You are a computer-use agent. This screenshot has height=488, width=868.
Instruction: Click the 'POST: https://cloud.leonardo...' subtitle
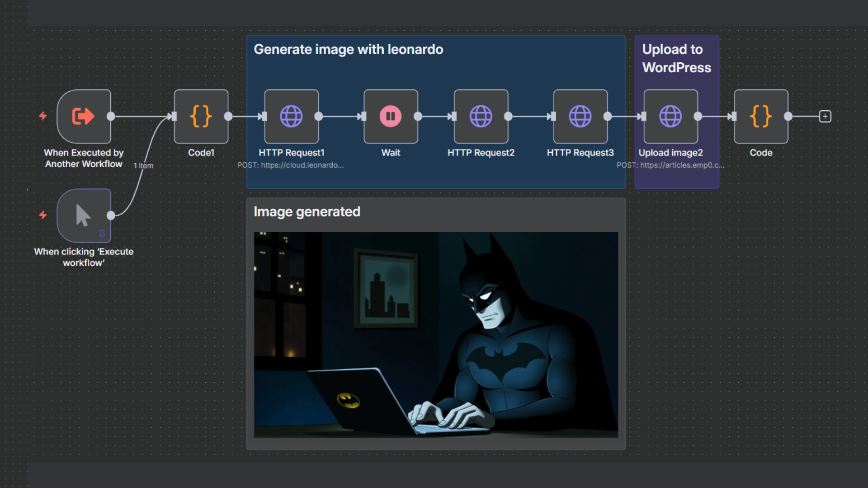point(291,165)
